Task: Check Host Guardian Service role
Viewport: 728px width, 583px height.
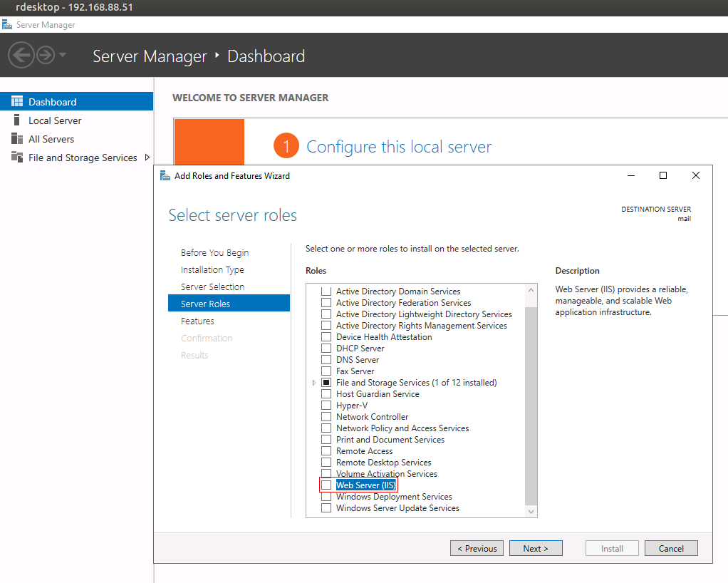Action: coord(326,393)
